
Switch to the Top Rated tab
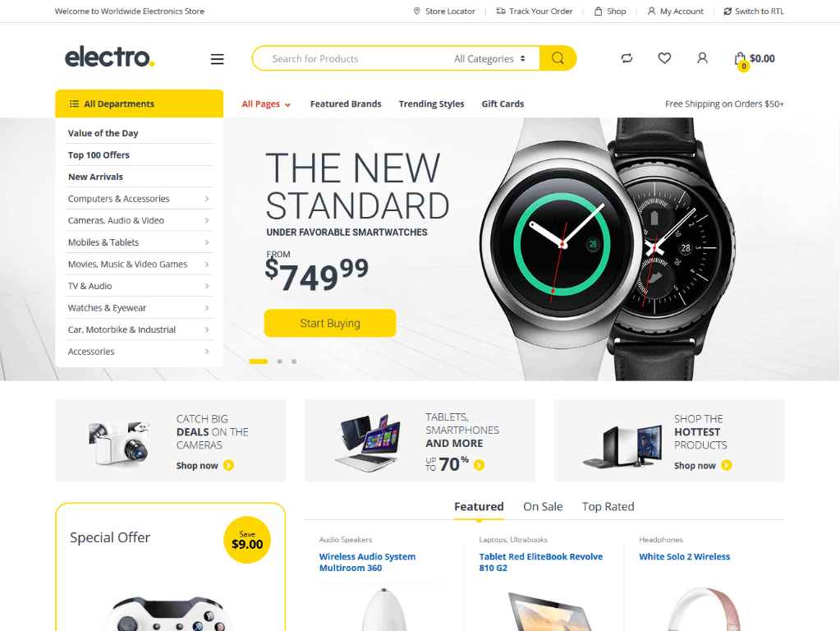(608, 507)
